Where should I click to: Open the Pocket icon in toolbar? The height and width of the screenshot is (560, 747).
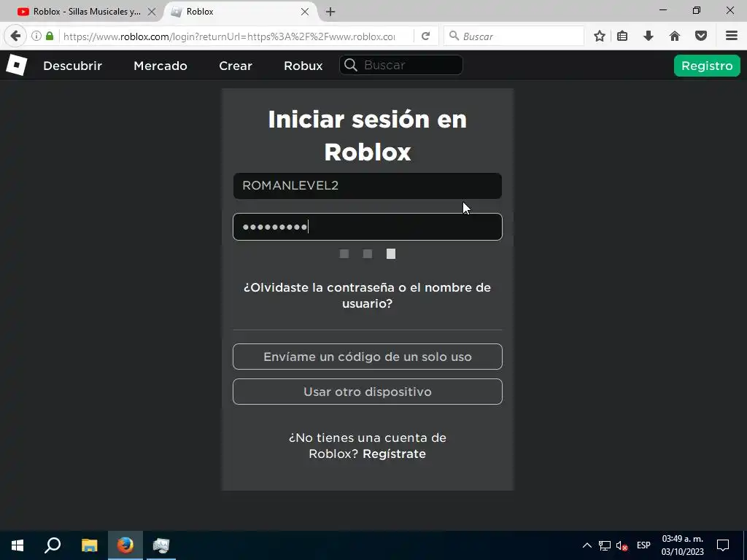(x=701, y=36)
